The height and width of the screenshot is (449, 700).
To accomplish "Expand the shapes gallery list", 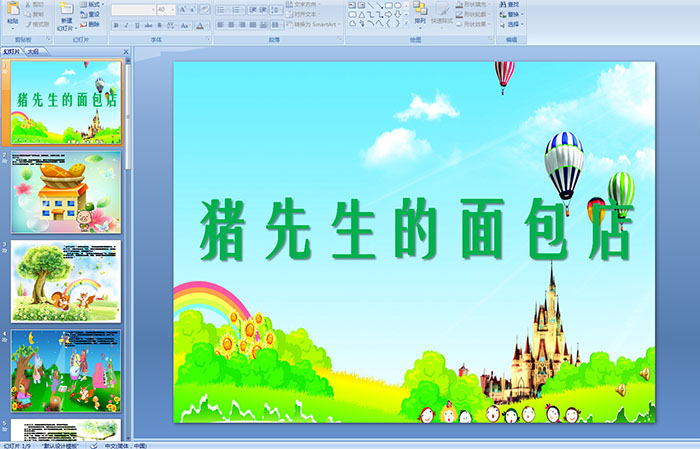I will click(408, 24).
